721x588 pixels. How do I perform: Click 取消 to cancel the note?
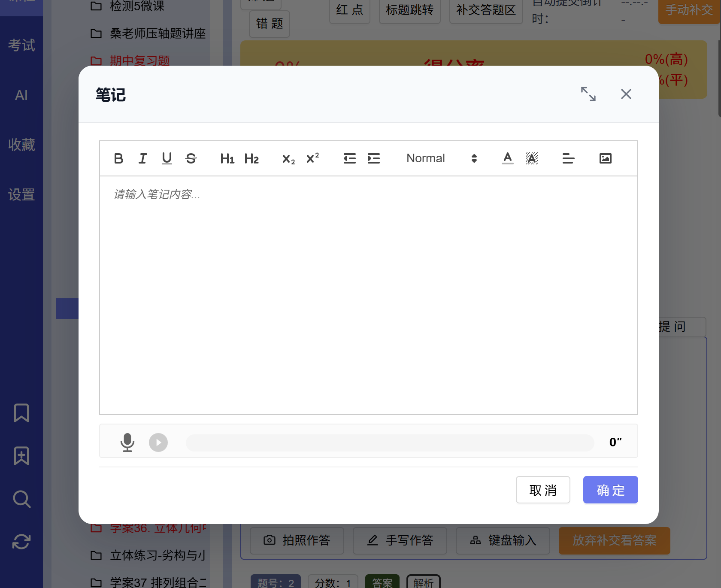[x=543, y=490]
